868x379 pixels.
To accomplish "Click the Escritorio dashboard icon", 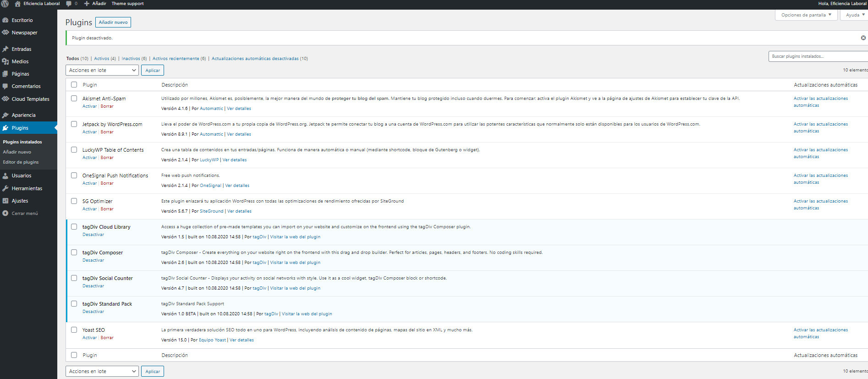I will click(x=5, y=20).
